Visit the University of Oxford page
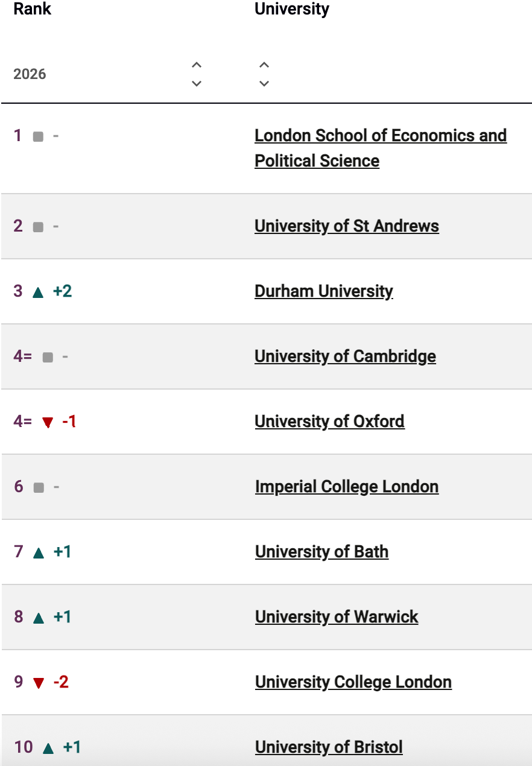 coord(329,422)
